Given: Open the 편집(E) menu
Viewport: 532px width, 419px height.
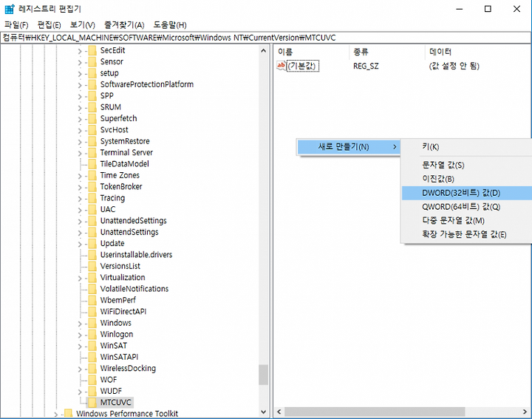Looking at the screenshot, I should (50, 25).
